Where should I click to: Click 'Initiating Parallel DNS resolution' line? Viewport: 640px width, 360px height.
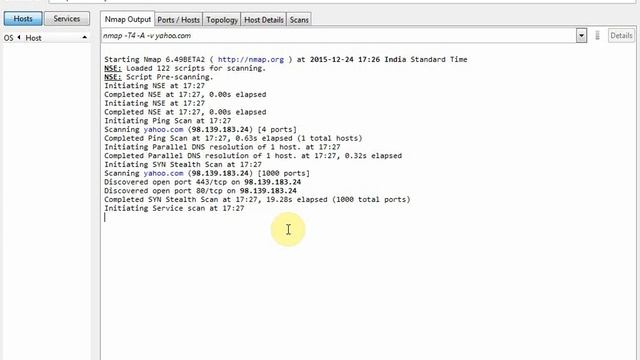(x=222, y=147)
